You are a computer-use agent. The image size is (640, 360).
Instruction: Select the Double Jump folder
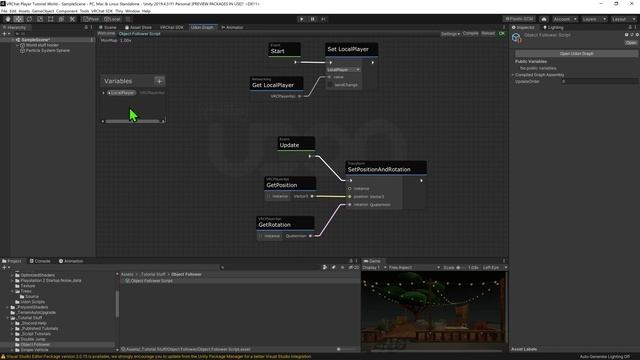point(33,339)
